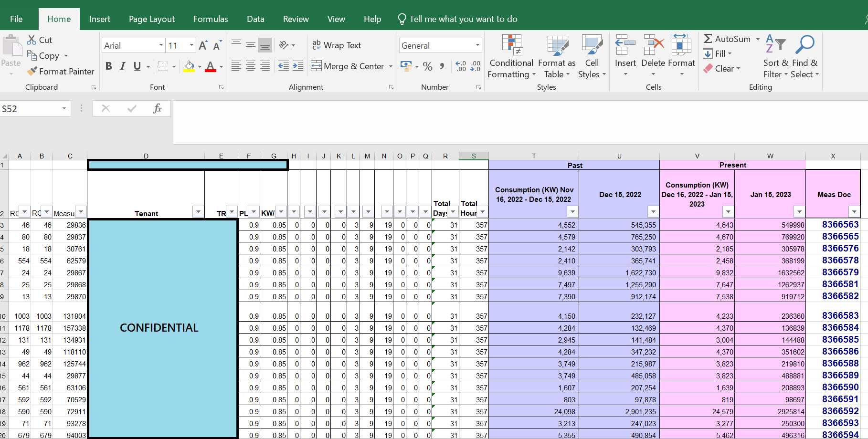Toggle Center horizontal alignment
Image resolution: width=868 pixels, height=439 pixels.
click(251, 66)
